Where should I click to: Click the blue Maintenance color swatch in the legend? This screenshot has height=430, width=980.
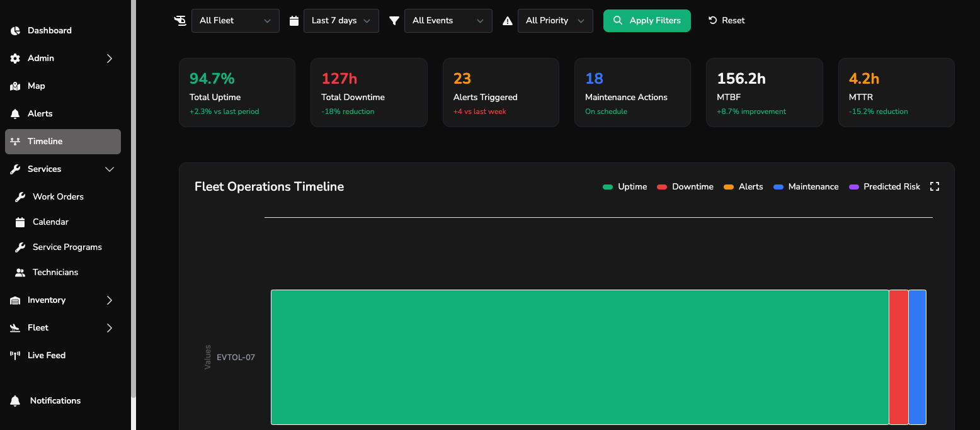(779, 186)
